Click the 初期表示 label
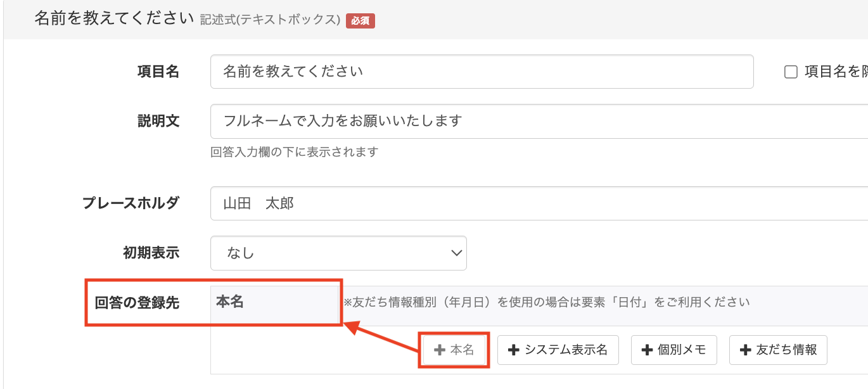Image resolution: width=868 pixels, height=389 pixels. pyautogui.click(x=151, y=253)
